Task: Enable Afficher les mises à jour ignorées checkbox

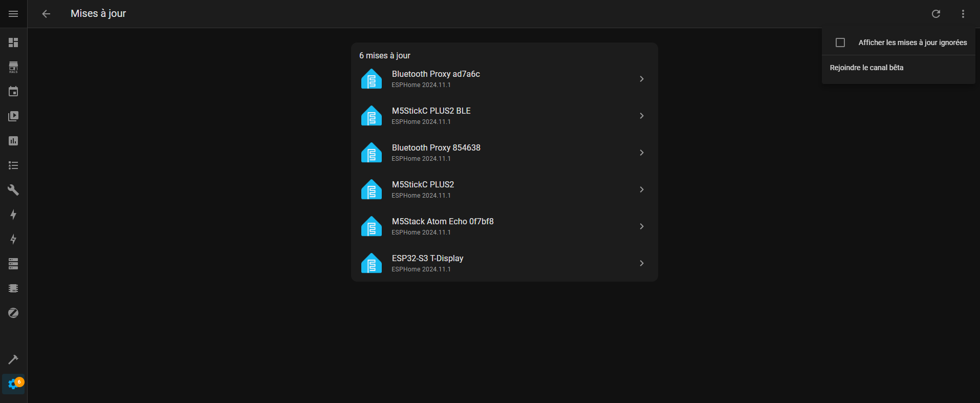Action: 840,43
